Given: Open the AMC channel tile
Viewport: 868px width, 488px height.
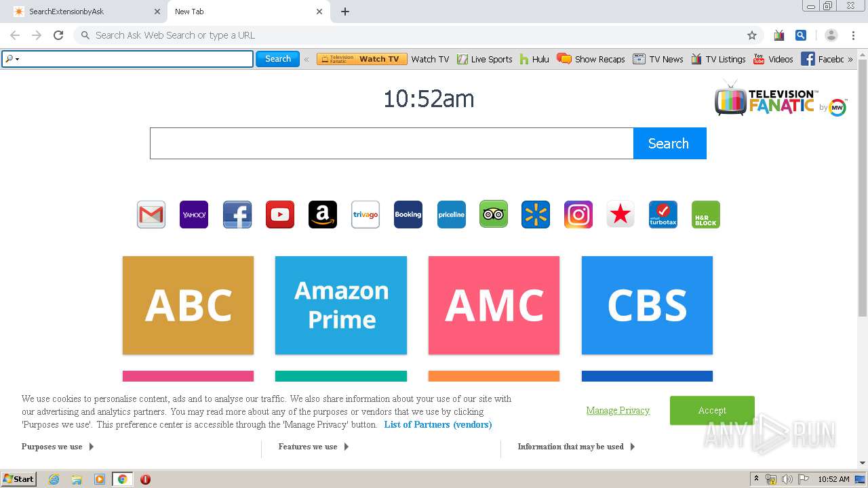Looking at the screenshot, I should pos(494,305).
